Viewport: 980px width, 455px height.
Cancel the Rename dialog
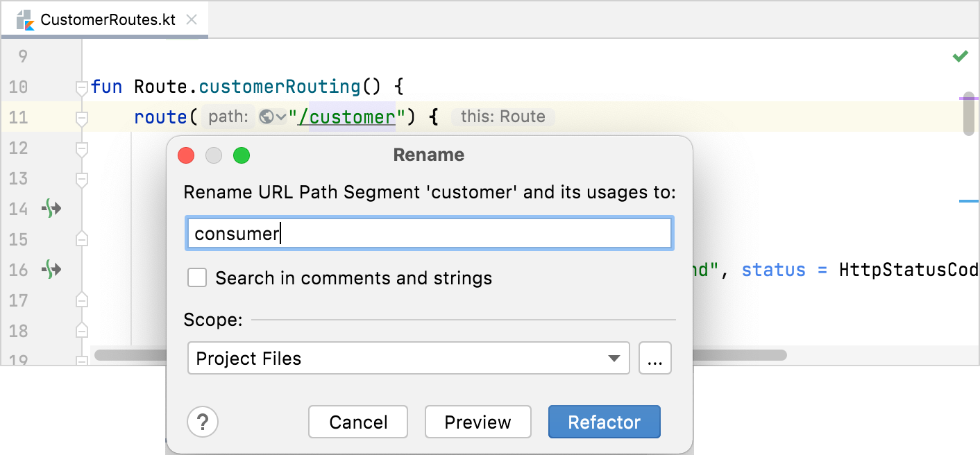(x=358, y=422)
